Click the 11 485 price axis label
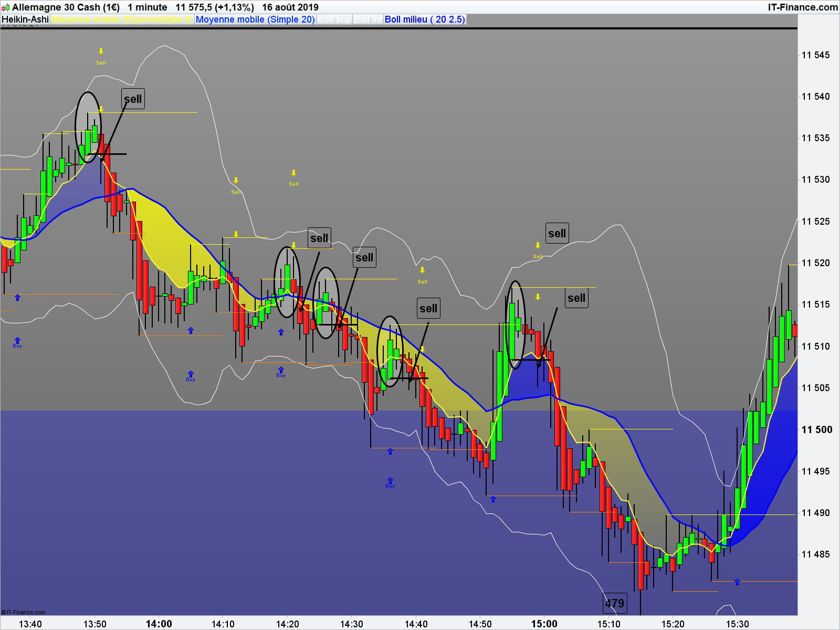This screenshot has width=840, height=630. click(816, 554)
